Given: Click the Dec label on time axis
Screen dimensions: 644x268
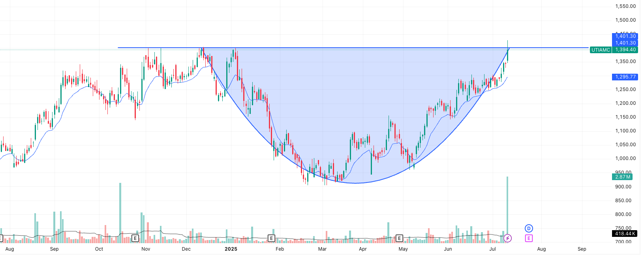Looking at the screenshot, I should [186, 249].
